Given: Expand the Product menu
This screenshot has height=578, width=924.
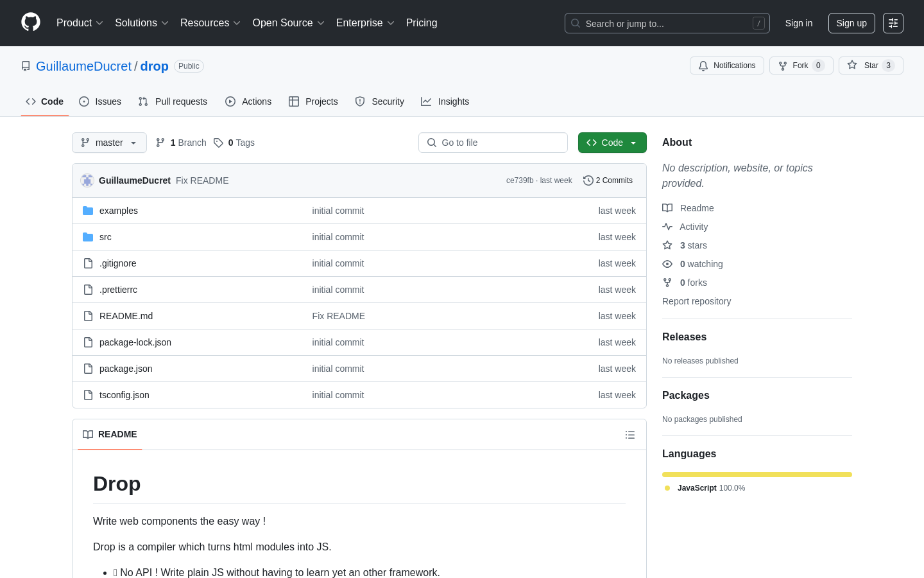Looking at the screenshot, I should [80, 23].
